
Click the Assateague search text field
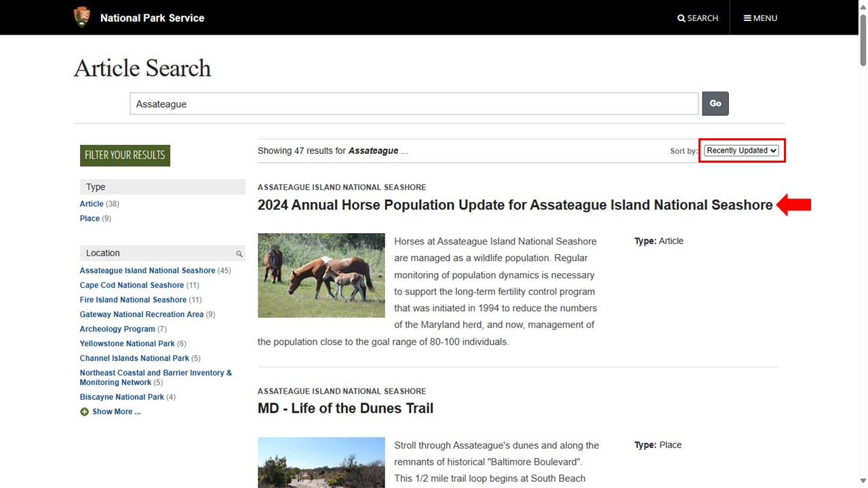pos(414,104)
